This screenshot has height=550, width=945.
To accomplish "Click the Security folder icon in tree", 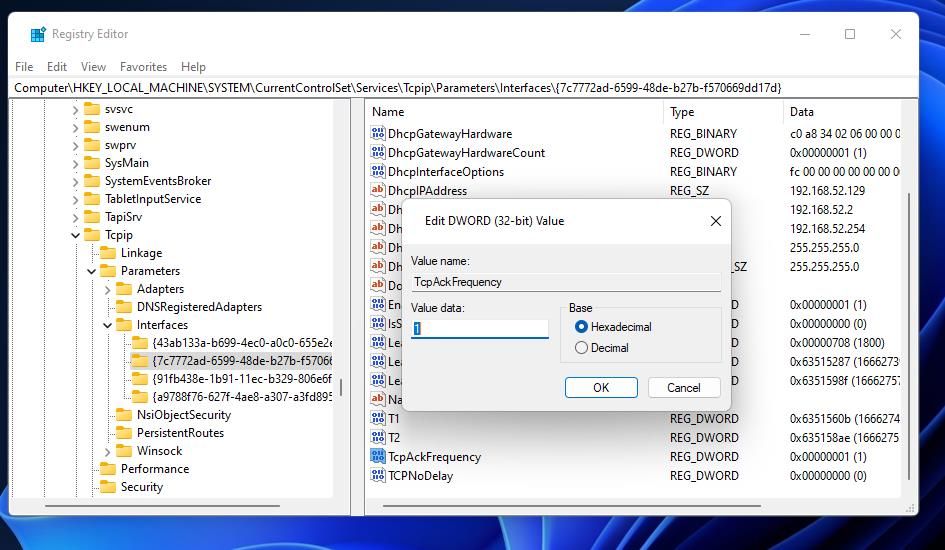I will (x=109, y=487).
